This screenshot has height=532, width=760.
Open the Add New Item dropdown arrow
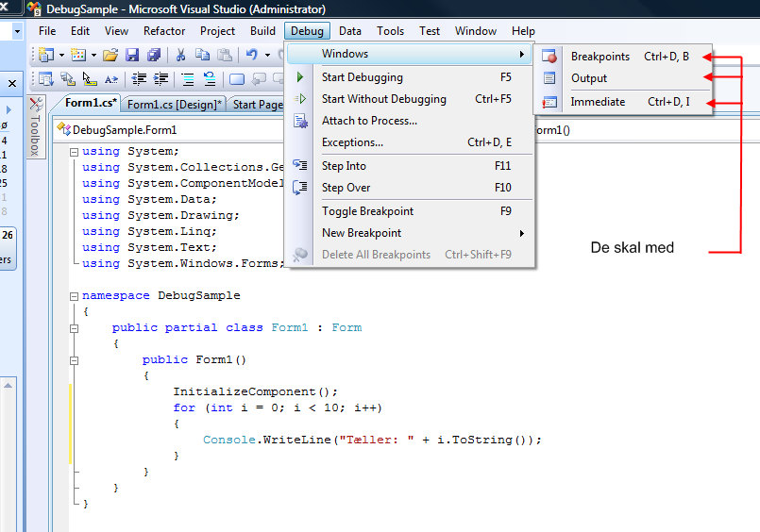point(93,56)
